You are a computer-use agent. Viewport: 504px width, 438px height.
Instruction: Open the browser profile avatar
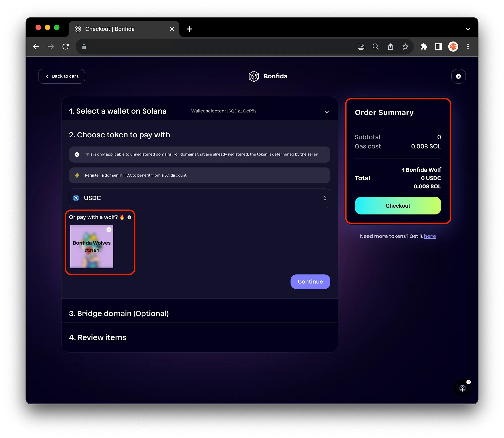[x=453, y=47]
